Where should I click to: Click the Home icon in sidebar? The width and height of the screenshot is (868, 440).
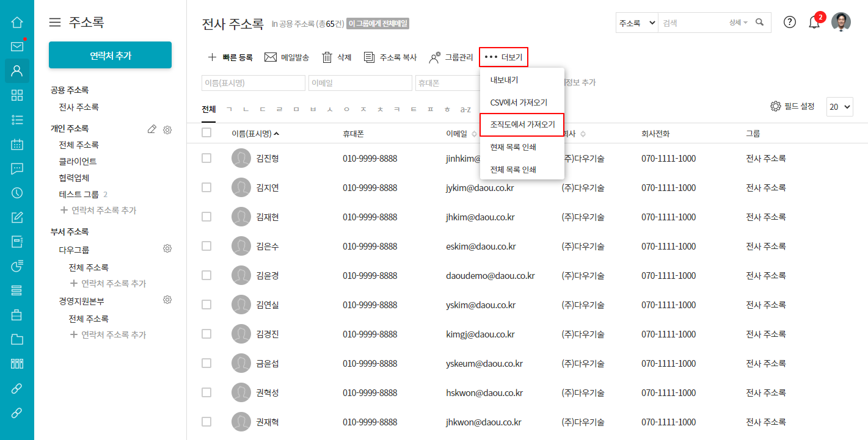[17, 23]
